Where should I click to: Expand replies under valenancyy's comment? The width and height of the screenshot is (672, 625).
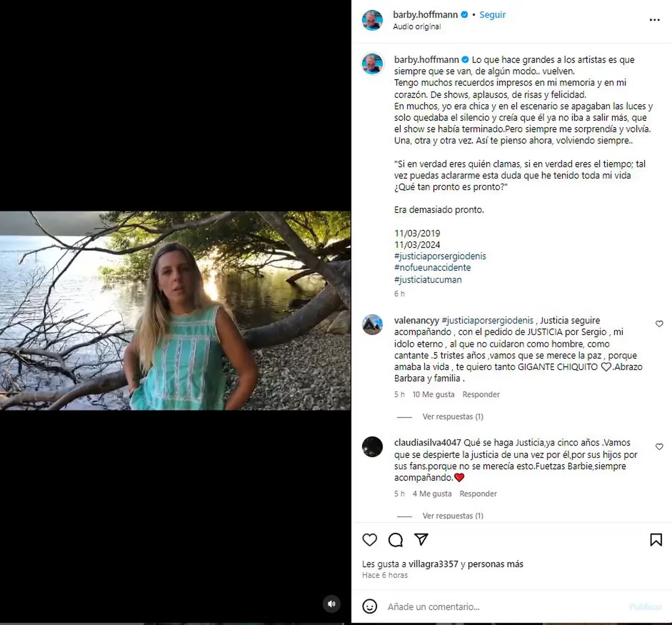[x=453, y=416]
